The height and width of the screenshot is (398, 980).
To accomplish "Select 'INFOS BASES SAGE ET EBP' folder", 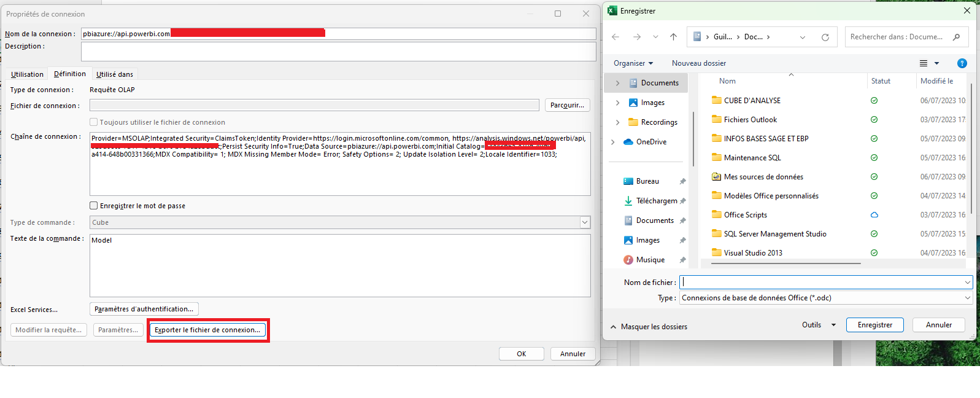I will pyautogui.click(x=766, y=139).
